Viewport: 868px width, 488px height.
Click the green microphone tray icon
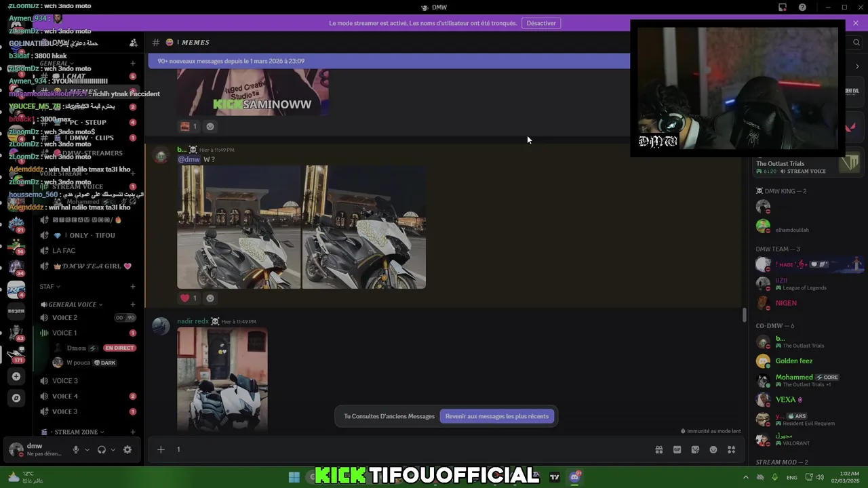click(x=774, y=477)
